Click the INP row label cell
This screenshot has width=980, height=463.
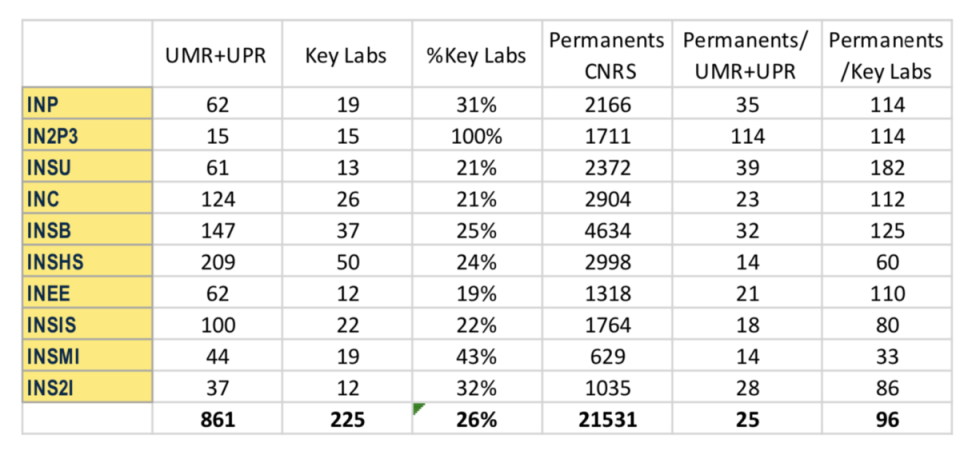point(87,104)
